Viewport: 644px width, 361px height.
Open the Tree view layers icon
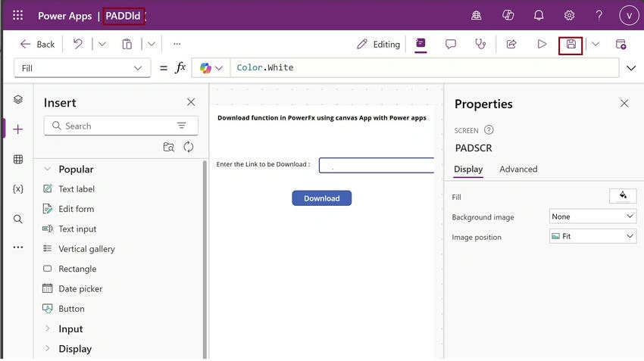18,100
